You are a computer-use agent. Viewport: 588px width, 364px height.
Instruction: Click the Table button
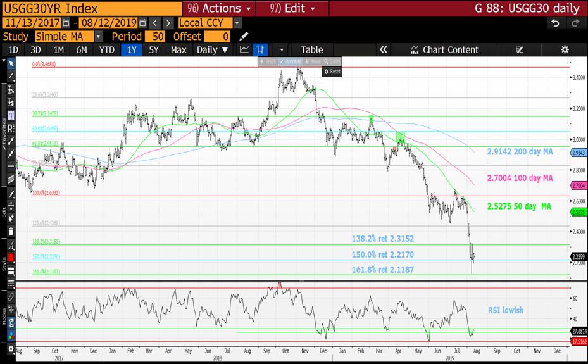311,49
